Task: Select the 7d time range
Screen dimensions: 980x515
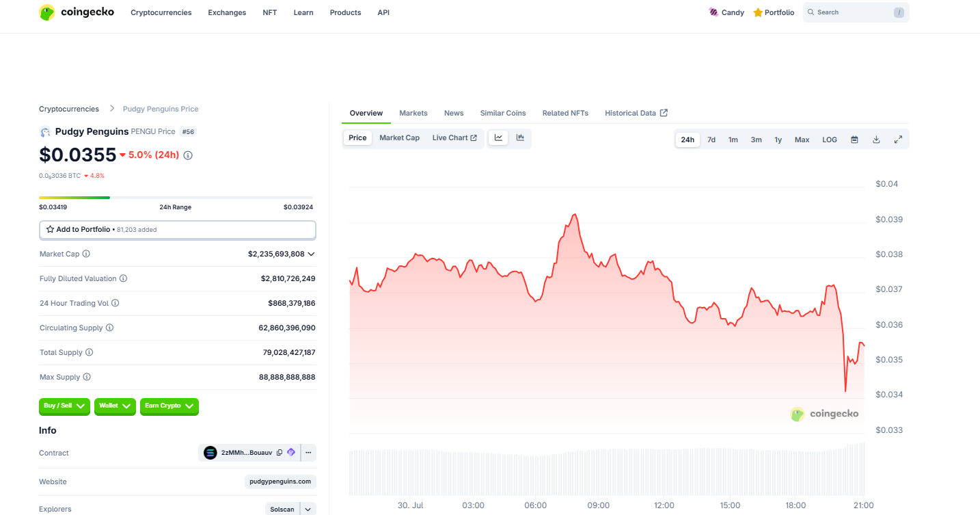Action: pos(711,140)
